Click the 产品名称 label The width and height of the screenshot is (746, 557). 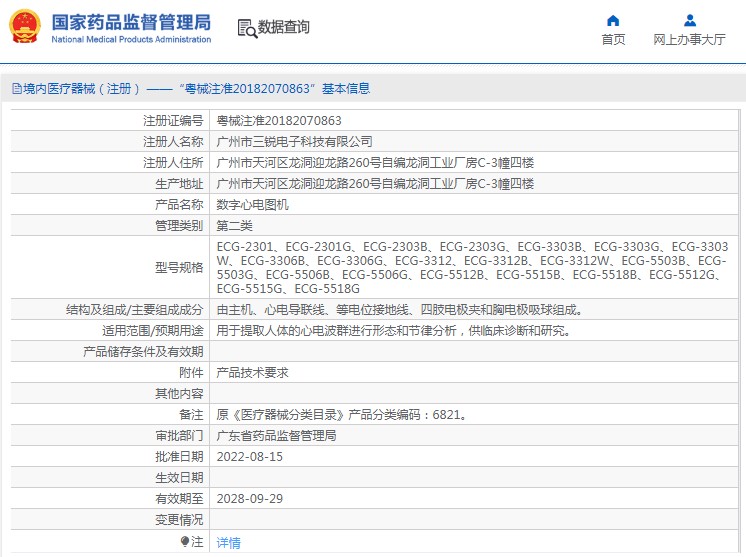(x=179, y=205)
